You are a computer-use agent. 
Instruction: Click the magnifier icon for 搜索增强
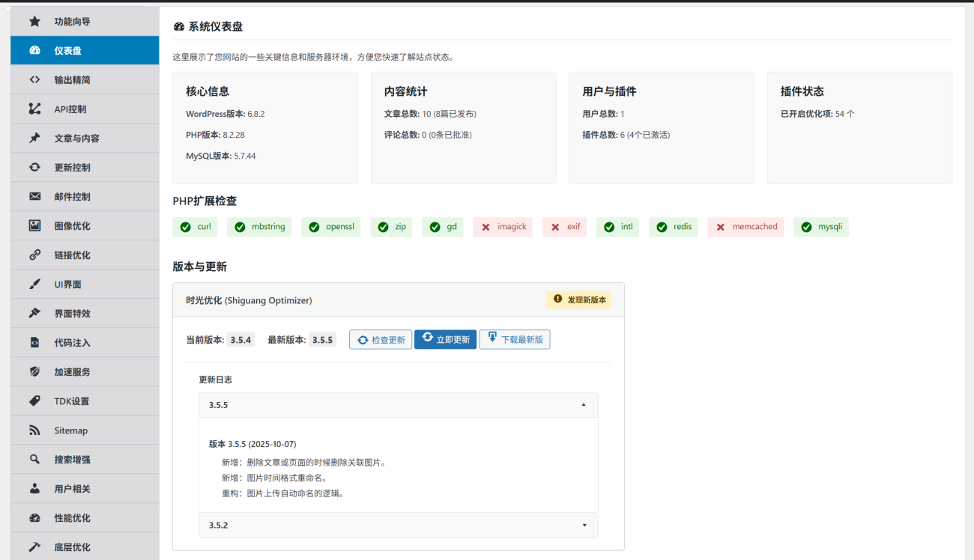(x=34, y=459)
